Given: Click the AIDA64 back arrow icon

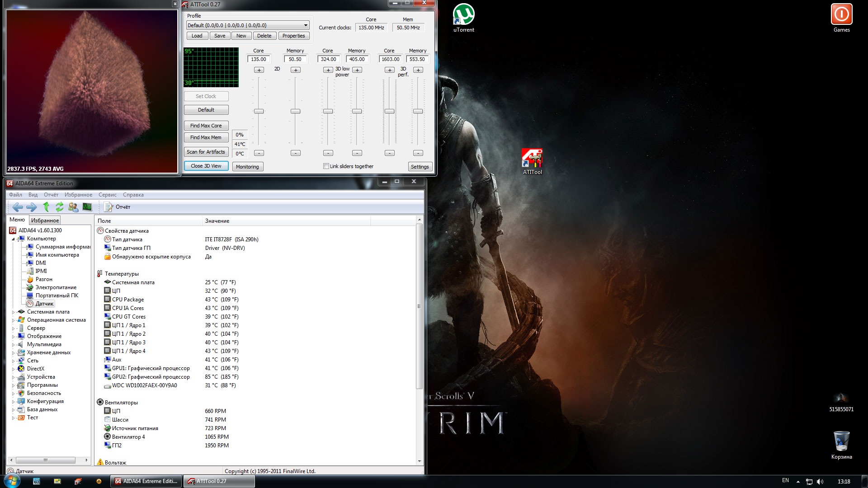Looking at the screenshot, I should pyautogui.click(x=18, y=207).
